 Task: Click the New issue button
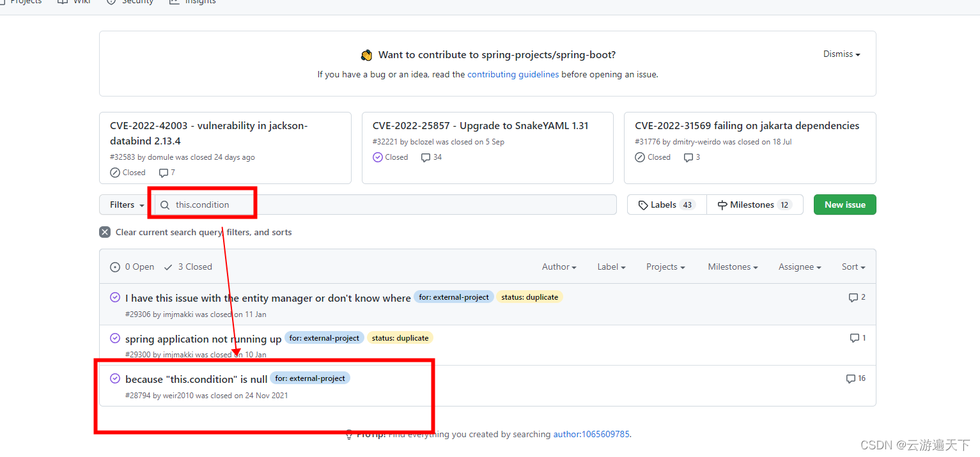pyautogui.click(x=844, y=204)
